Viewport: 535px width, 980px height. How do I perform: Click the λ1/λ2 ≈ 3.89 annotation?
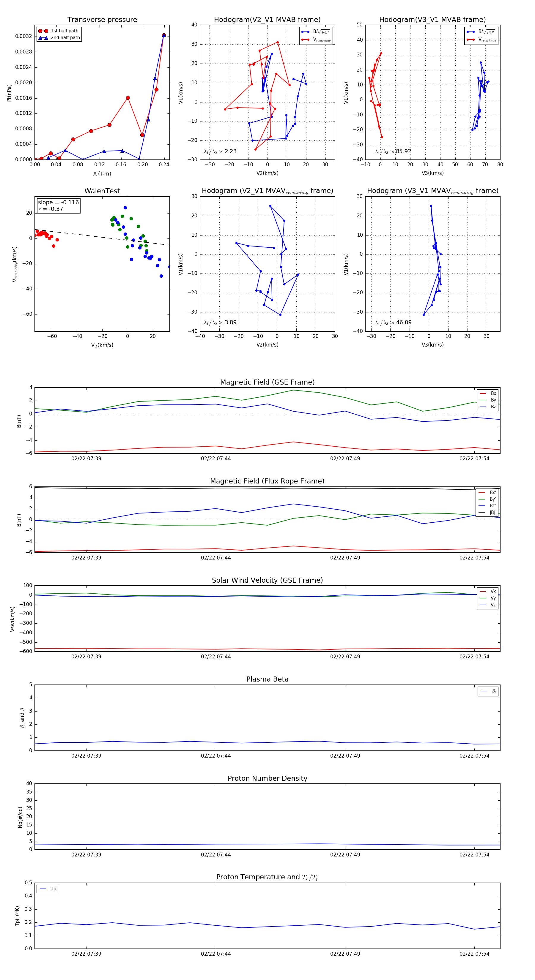(220, 323)
